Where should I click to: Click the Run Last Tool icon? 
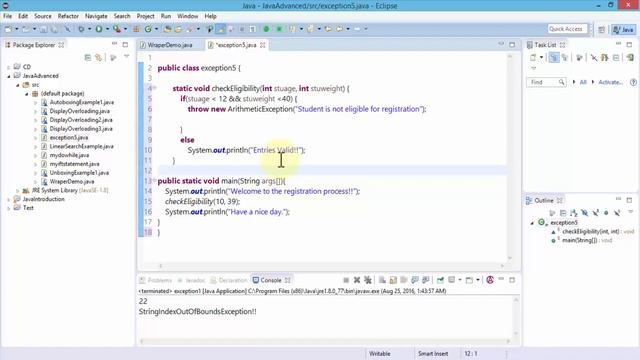[117, 29]
